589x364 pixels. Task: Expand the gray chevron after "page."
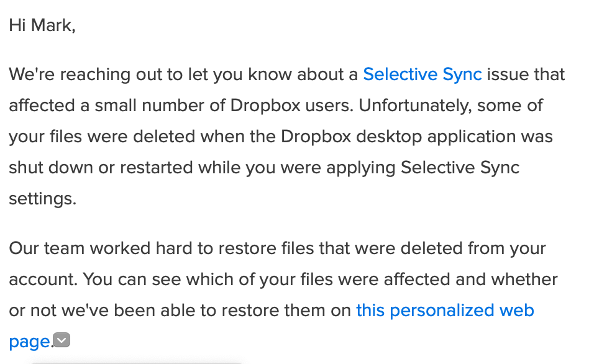point(62,340)
